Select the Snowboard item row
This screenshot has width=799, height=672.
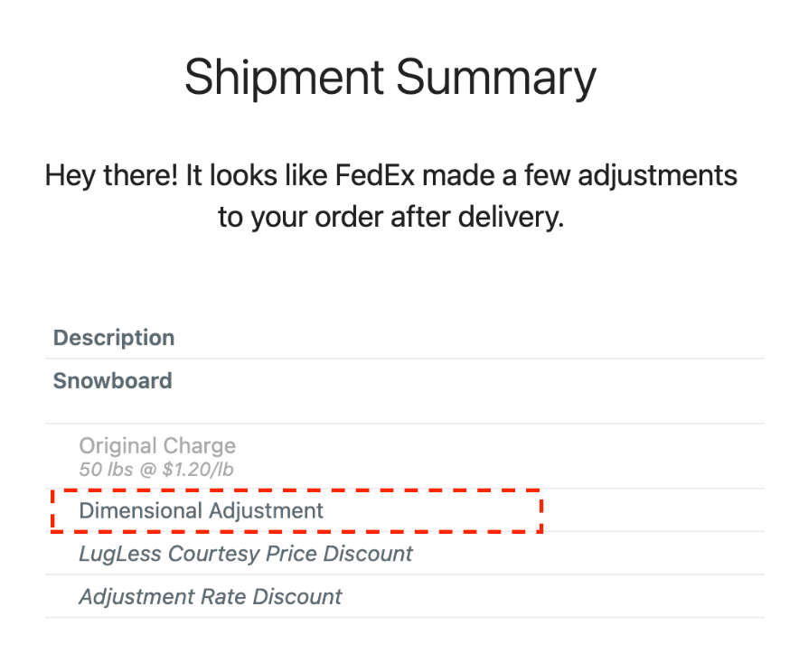113,380
